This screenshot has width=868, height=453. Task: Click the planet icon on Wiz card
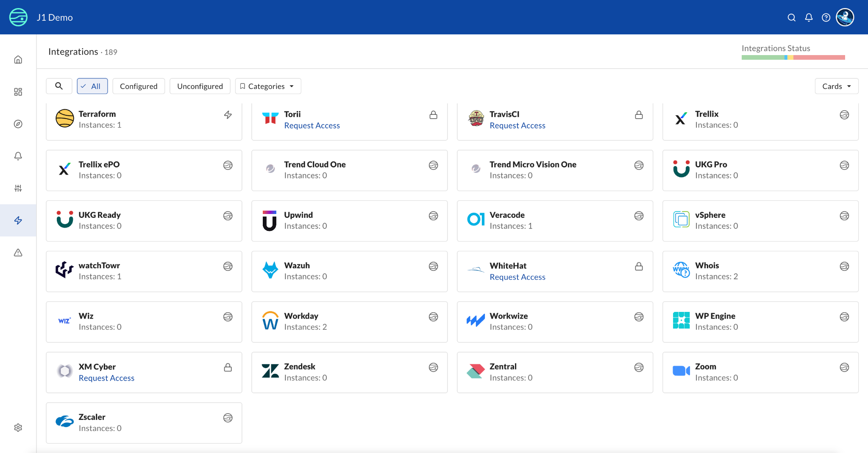click(x=228, y=317)
